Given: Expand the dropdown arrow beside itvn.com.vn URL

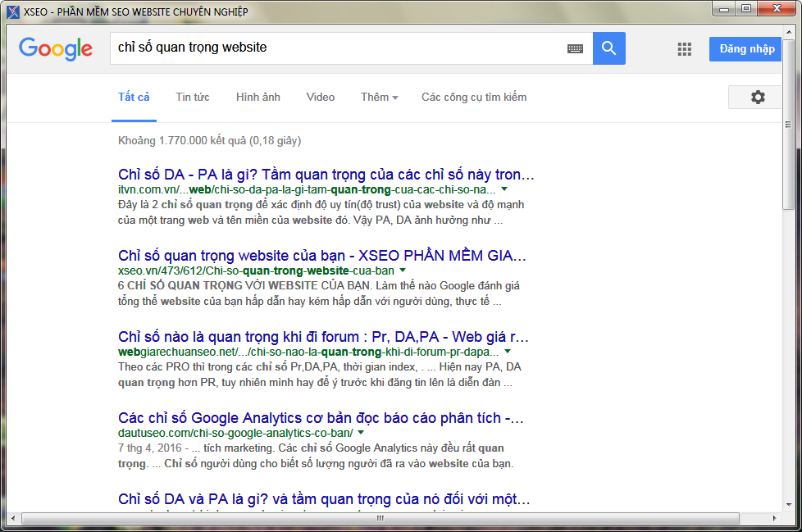Looking at the screenshot, I should [504, 189].
